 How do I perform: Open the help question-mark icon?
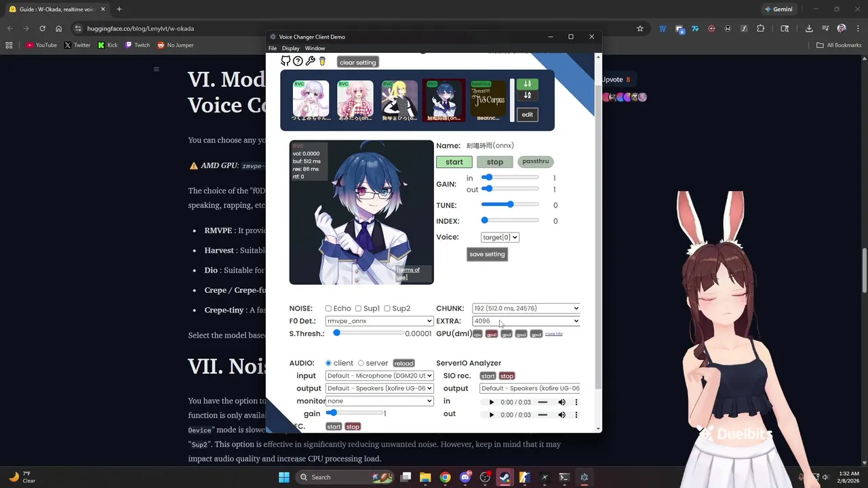point(298,61)
